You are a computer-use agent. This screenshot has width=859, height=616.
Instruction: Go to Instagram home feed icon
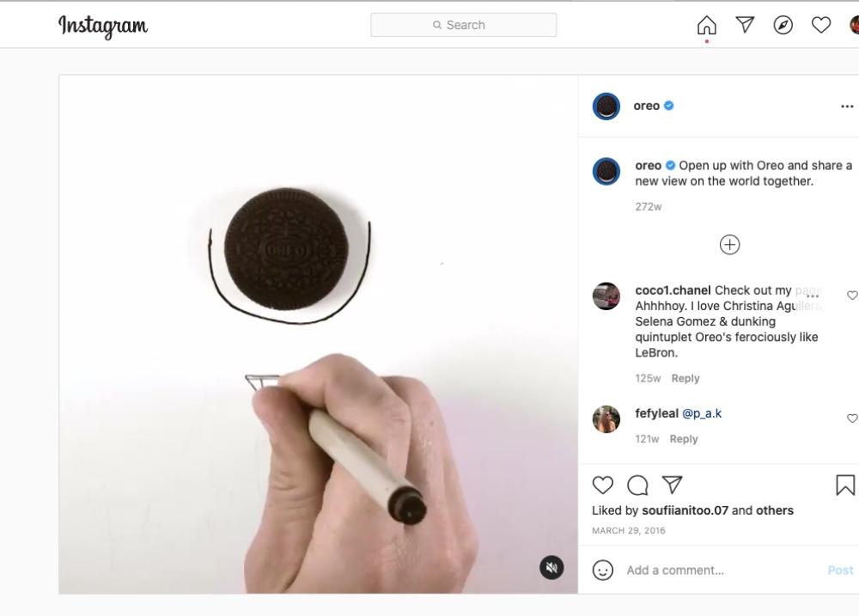coord(707,25)
